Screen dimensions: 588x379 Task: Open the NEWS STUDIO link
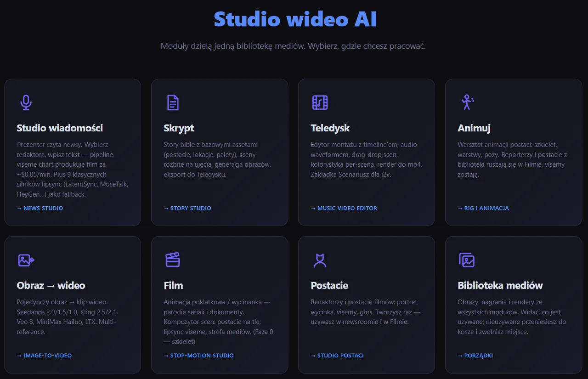coord(40,208)
